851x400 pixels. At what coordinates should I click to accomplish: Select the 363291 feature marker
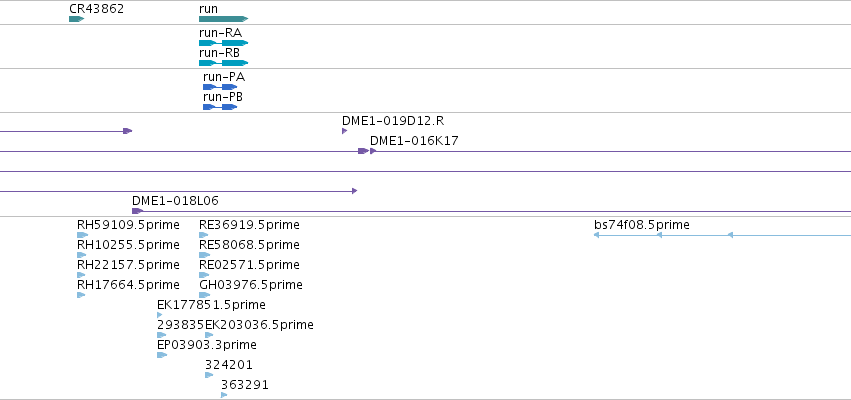point(224,395)
